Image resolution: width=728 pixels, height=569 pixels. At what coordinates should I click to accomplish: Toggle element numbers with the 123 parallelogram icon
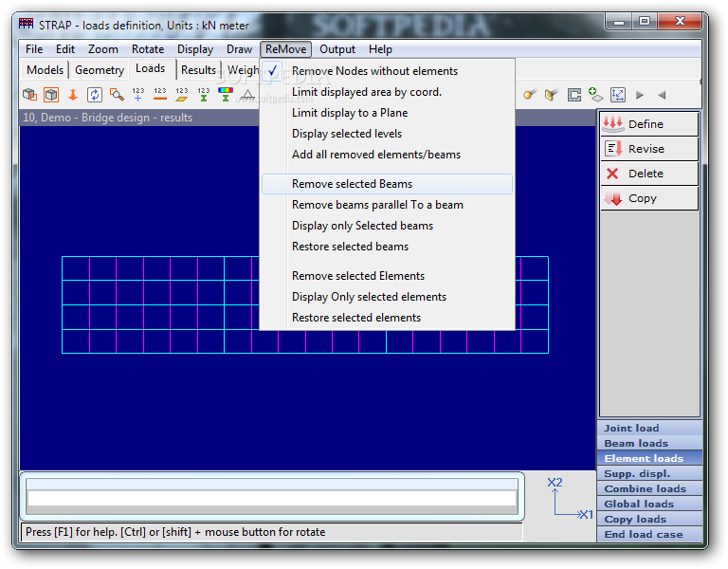[182, 95]
